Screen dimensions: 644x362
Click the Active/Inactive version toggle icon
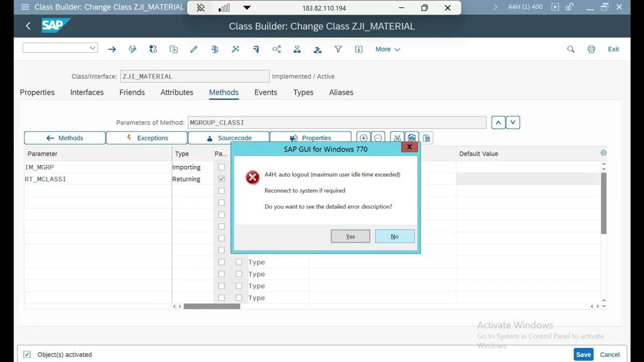click(153, 49)
